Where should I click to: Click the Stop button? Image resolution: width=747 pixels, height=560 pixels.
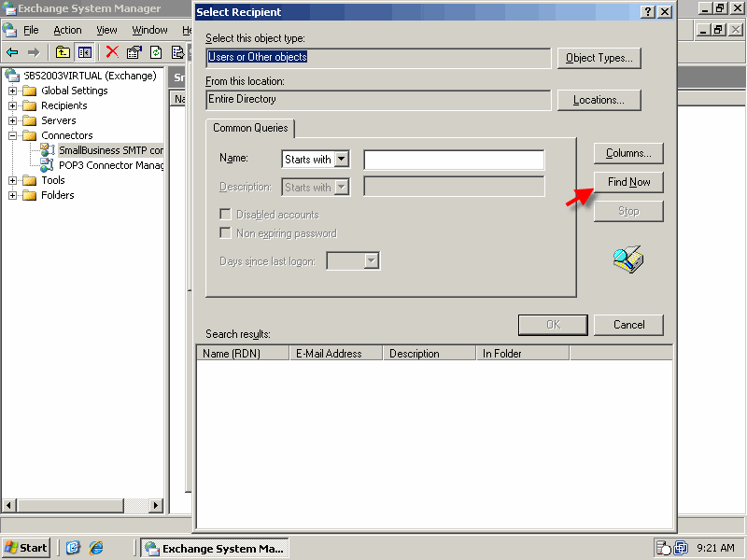tap(628, 211)
